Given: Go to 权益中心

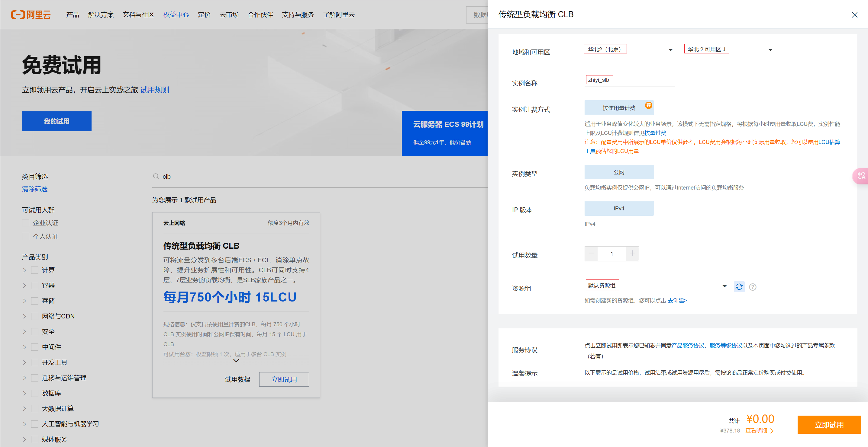Looking at the screenshot, I should tap(176, 14).
